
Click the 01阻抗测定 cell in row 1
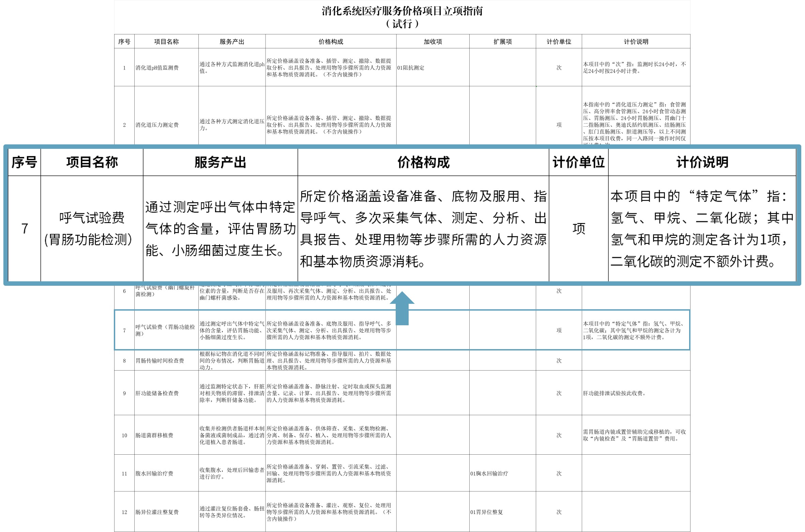(411, 68)
